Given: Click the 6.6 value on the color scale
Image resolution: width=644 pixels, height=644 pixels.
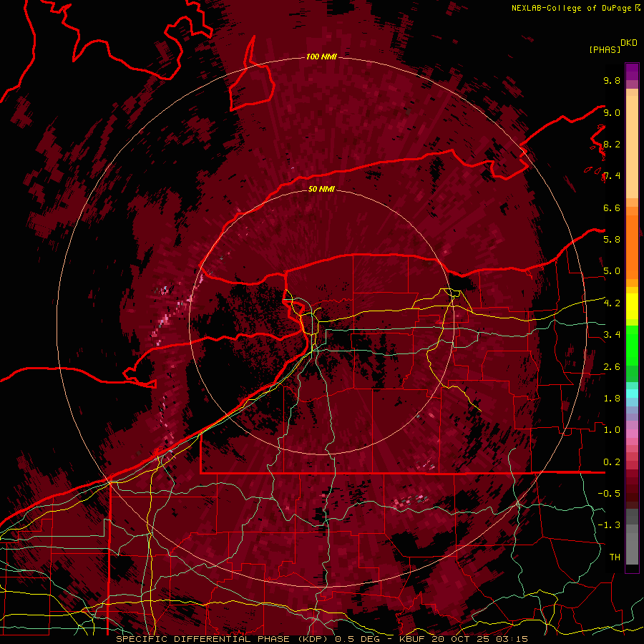Looking at the screenshot, I should 612,208.
